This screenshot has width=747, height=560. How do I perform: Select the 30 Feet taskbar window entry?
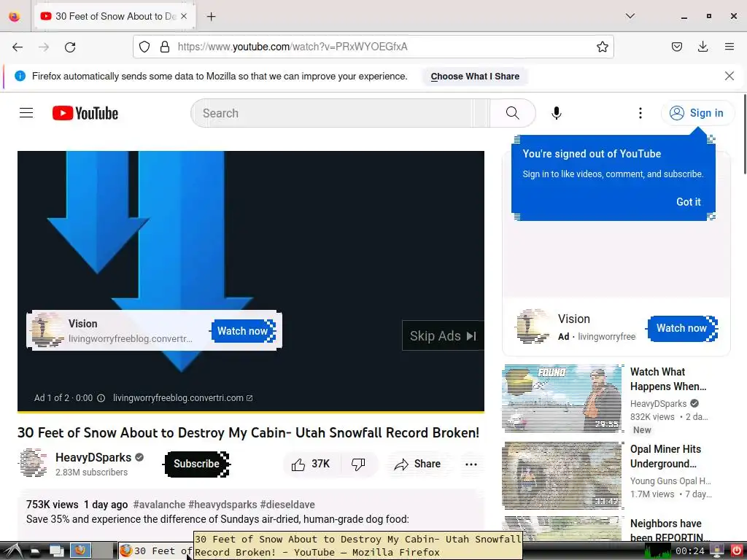(155, 551)
